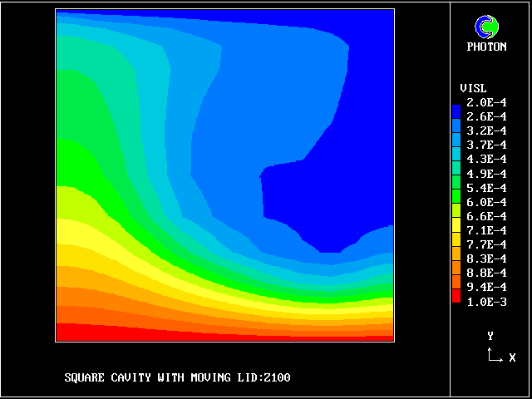The width and height of the screenshot is (532, 399).
Task: Click the 2.0E-4 legend value label
Action: point(486,102)
